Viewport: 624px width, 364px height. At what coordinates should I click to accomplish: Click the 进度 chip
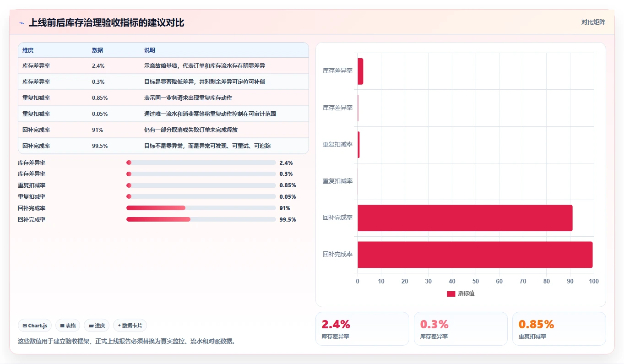click(x=97, y=326)
